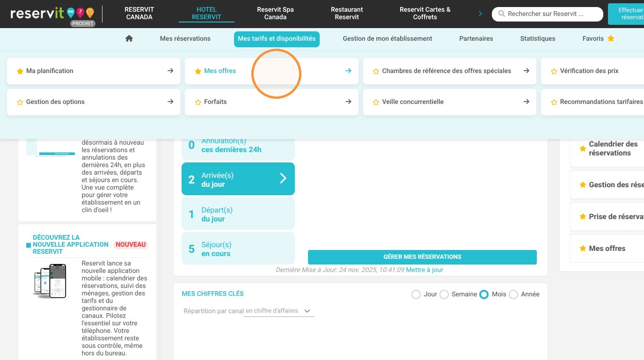644x360 pixels.
Task: Go to the home icon in navigation bar
Action: 129,38
